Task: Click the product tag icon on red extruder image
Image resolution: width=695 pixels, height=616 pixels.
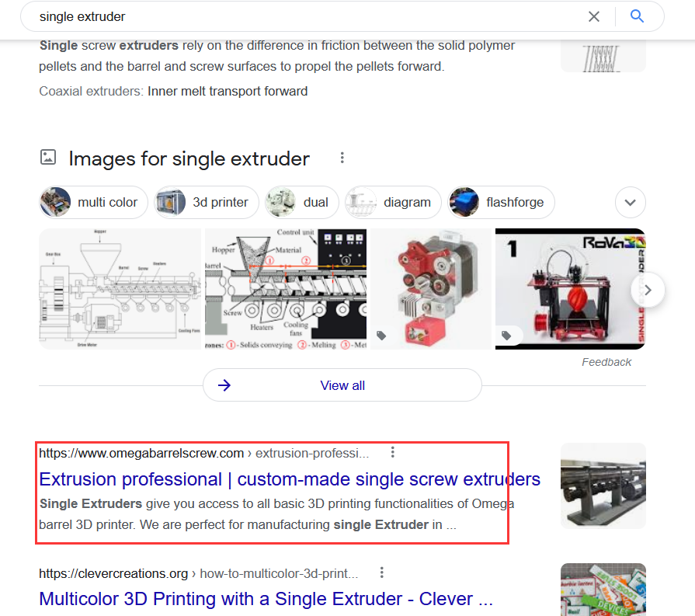Action: tap(381, 336)
